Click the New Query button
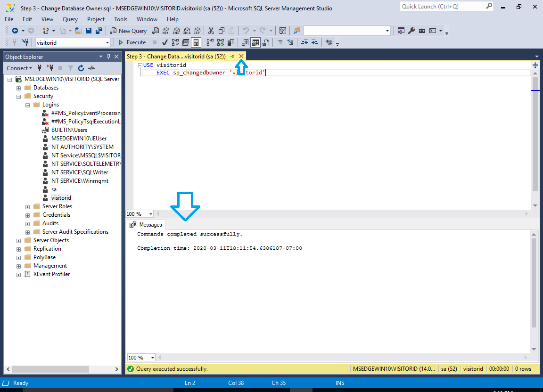The image size is (543, 392). point(128,31)
